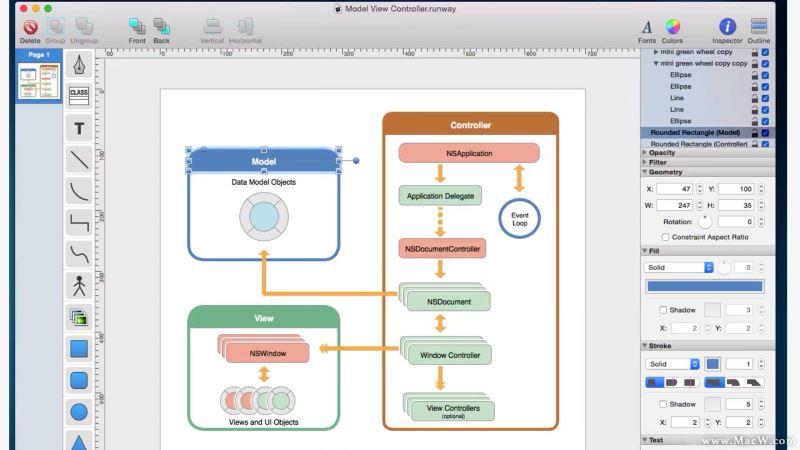
Task: Choose the butt line cap style
Action: point(655,382)
